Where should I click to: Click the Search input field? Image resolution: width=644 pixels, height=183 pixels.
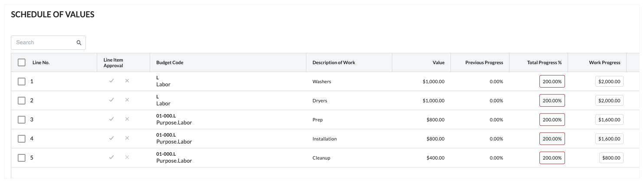[x=43, y=42]
